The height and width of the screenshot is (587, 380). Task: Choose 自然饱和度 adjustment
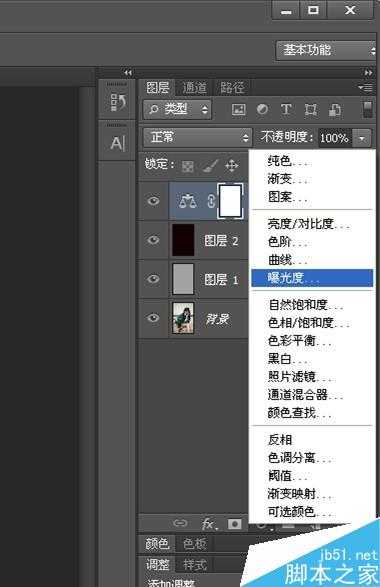coord(311,305)
